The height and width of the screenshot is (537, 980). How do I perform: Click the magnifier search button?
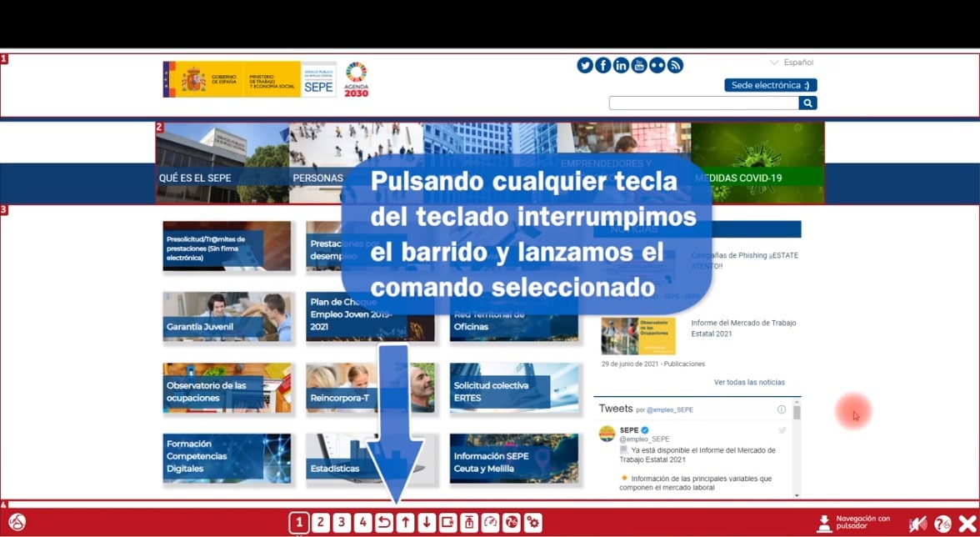[807, 103]
